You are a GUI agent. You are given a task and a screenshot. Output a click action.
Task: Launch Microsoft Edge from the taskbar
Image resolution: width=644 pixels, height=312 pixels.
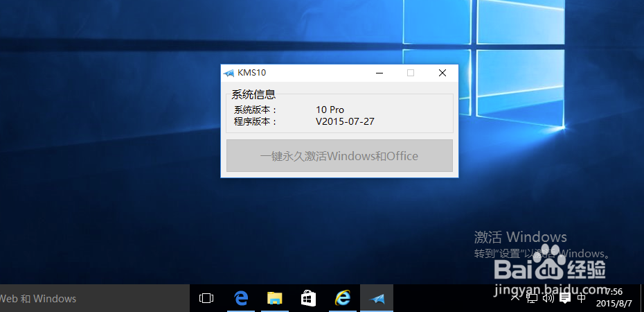[x=241, y=298]
